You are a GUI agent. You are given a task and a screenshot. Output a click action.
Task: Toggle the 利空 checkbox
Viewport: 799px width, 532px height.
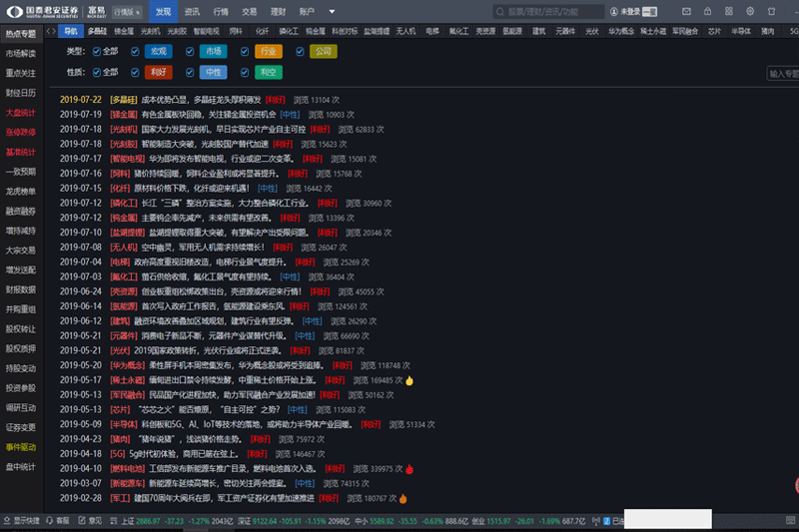click(245, 72)
